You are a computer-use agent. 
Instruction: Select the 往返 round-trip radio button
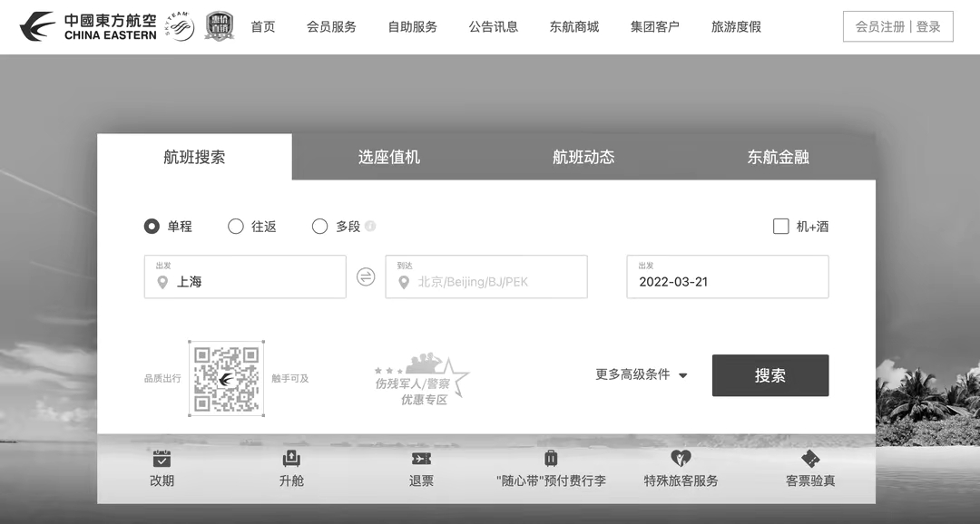click(x=236, y=226)
